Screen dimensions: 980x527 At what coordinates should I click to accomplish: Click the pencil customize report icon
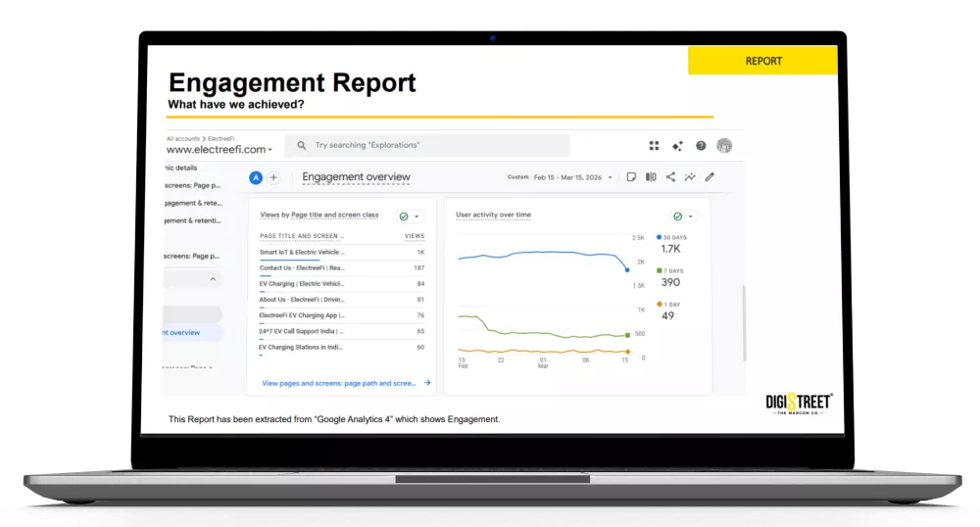click(x=710, y=177)
